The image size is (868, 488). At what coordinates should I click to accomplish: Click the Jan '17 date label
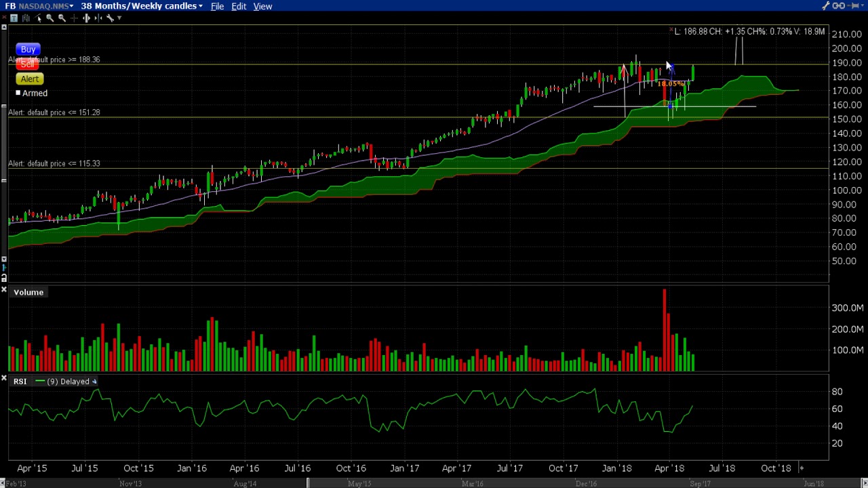pyautogui.click(x=405, y=468)
